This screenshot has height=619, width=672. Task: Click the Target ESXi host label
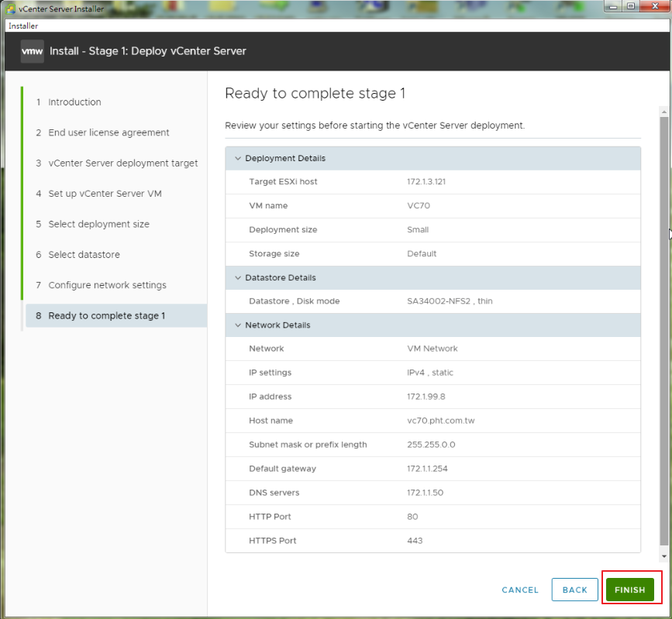(283, 181)
